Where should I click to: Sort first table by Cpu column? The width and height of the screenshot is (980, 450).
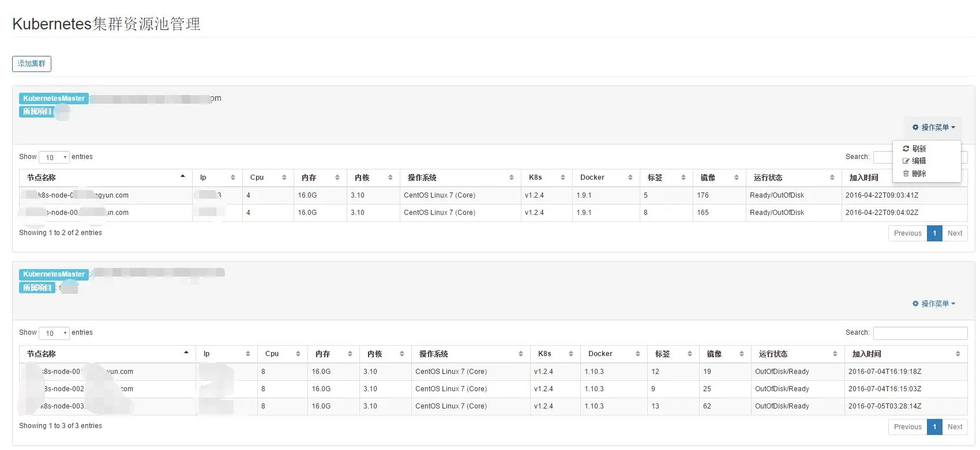(268, 177)
